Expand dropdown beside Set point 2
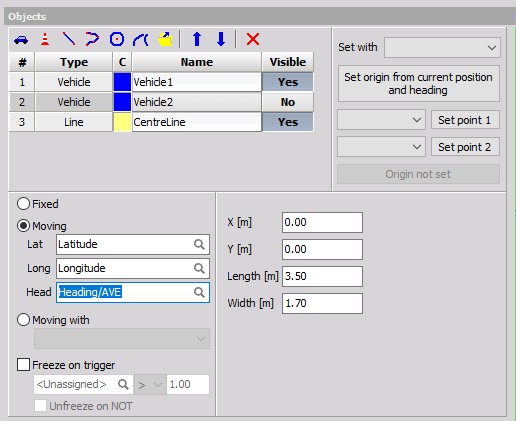The height and width of the screenshot is (421, 516). tap(381, 147)
